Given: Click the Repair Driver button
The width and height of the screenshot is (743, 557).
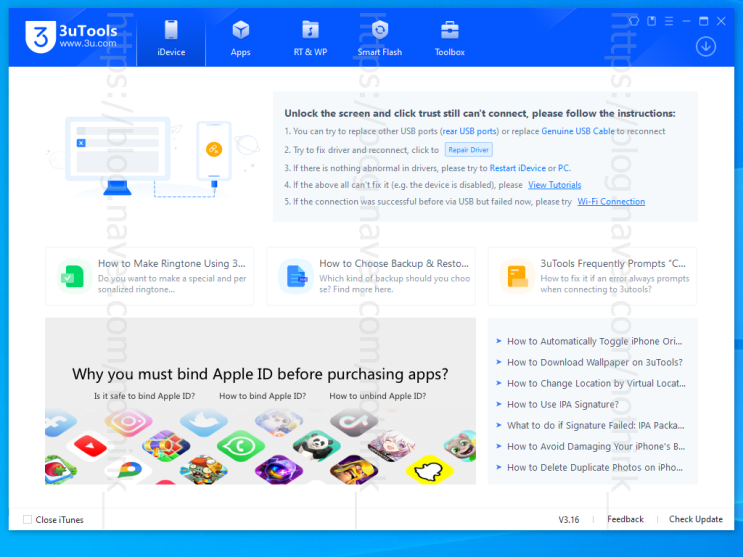Looking at the screenshot, I should (468, 150).
